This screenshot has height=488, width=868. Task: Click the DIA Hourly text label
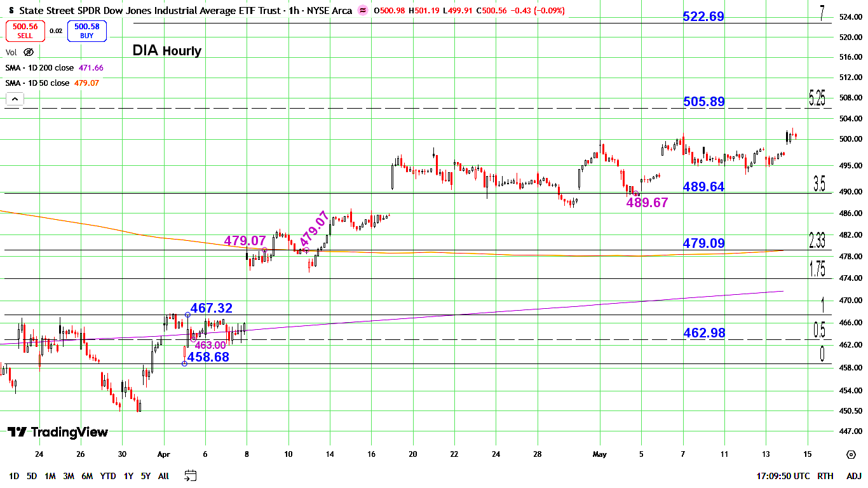tap(167, 51)
